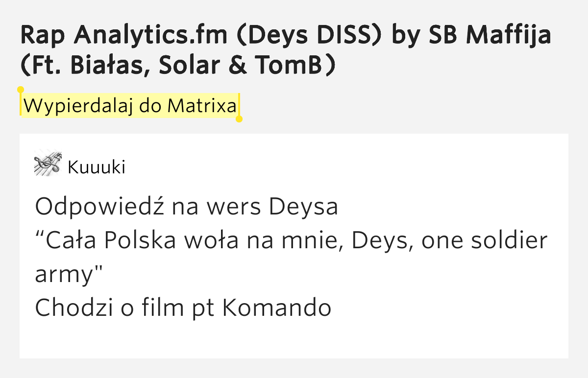This screenshot has width=588, height=378.
Task: Click the line "Odpowiedź na wers Deysa"
Action: [x=186, y=207]
